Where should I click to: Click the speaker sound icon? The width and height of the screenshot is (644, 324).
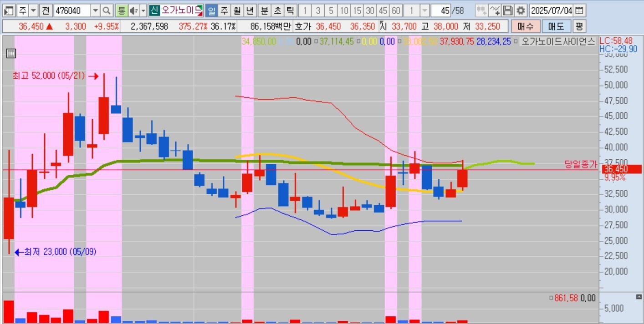pyautogui.click(x=133, y=10)
